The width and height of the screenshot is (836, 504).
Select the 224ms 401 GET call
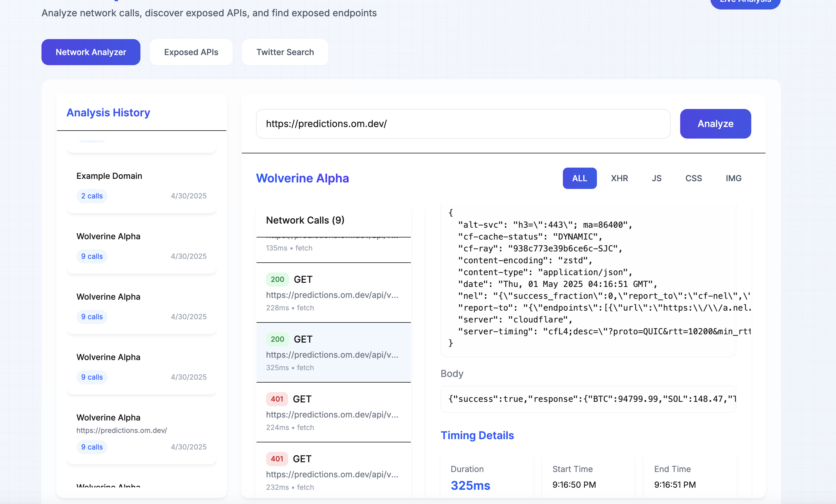(x=333, y=412)
